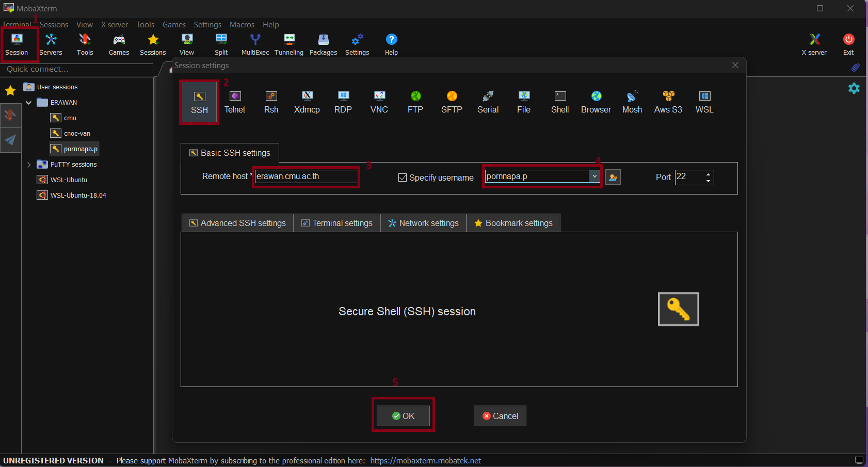Screen dimensions: 868x467
Task: Click the Port number field
Action: click(689, 177)
